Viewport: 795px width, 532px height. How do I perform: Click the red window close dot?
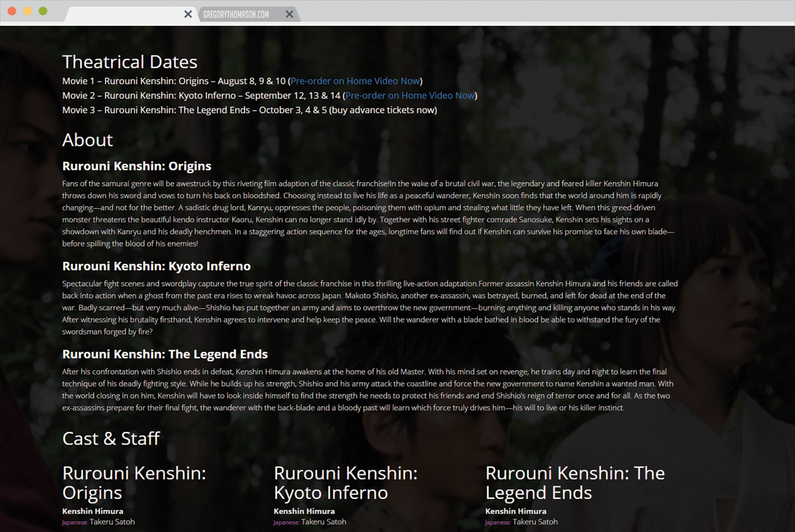pos(12,11)
